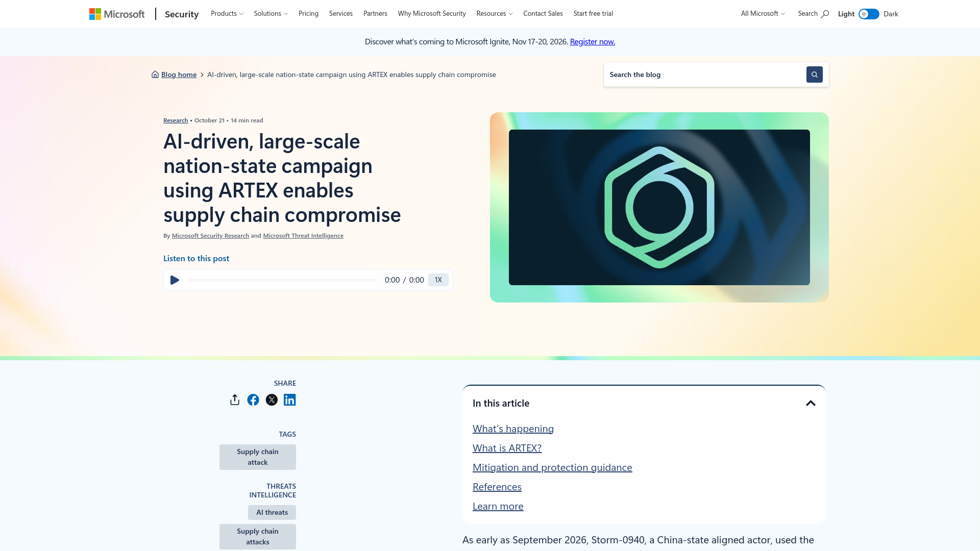The image size is (980, 551).
Task: Click the audio progress bar
Action: 282,280
